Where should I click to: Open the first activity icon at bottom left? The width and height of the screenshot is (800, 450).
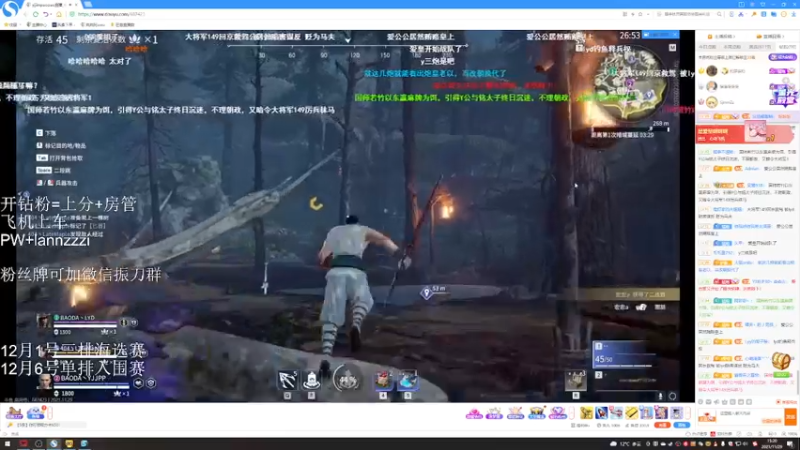[x=14, y=413]
